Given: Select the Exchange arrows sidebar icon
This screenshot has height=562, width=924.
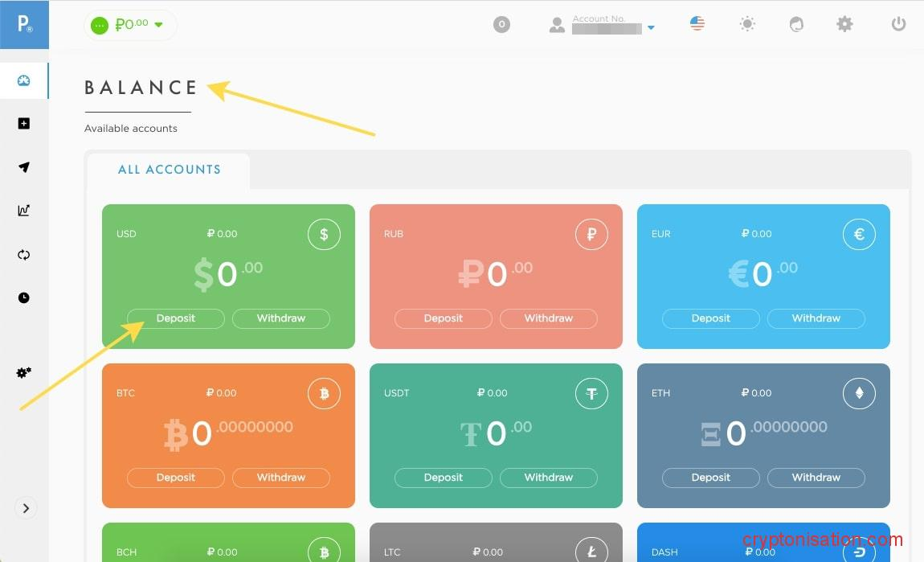Looking at the screenshot, I should click(24, 255).
